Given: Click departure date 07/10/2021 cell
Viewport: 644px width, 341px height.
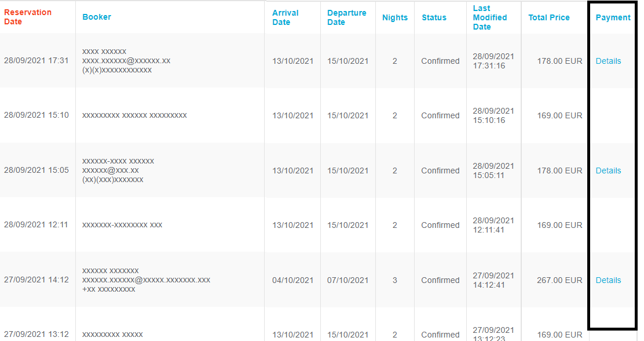Looking at the screenshot, I should click(347, 280).
